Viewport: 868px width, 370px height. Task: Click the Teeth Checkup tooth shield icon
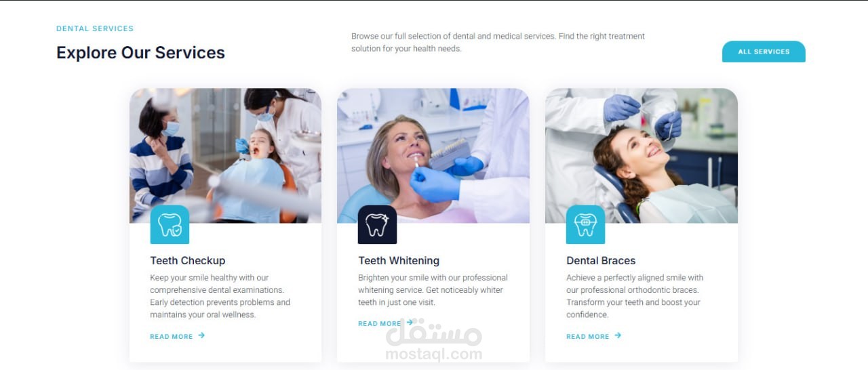click(170, 224)
